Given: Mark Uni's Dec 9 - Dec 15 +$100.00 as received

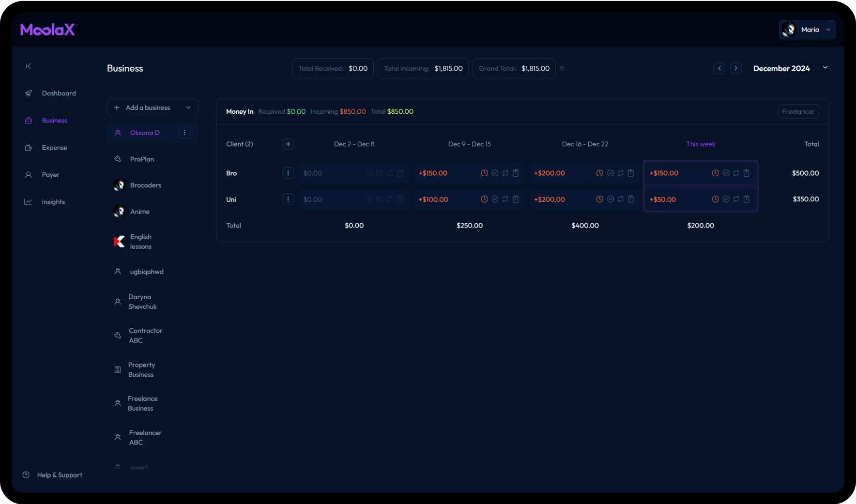Looking at the screenshot, I should coord(495,199).
